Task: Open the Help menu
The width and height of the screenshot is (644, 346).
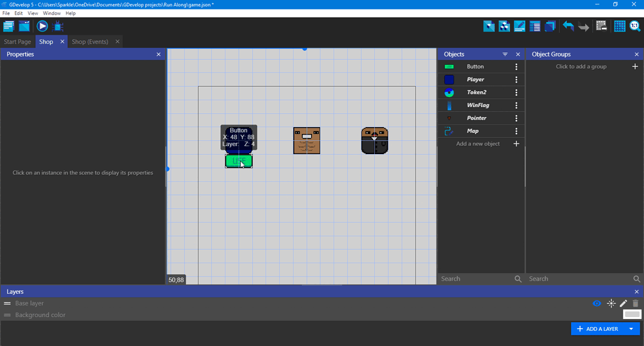Action: (70, 13)
